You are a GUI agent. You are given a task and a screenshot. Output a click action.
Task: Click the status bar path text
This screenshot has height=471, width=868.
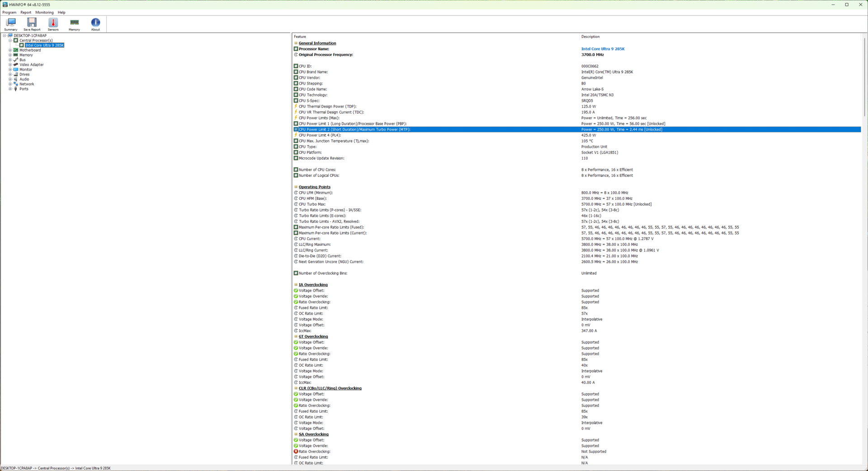point(56,468)
